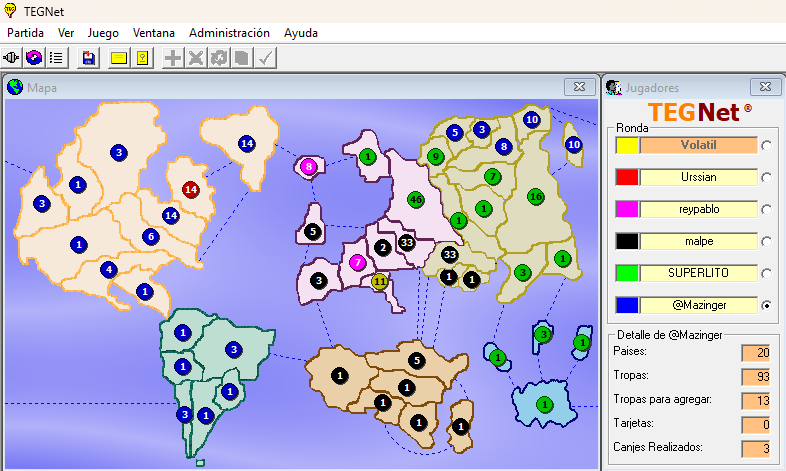Click the yellow key card toolbar icon
The image size is (786, 471).
point(142,58)
